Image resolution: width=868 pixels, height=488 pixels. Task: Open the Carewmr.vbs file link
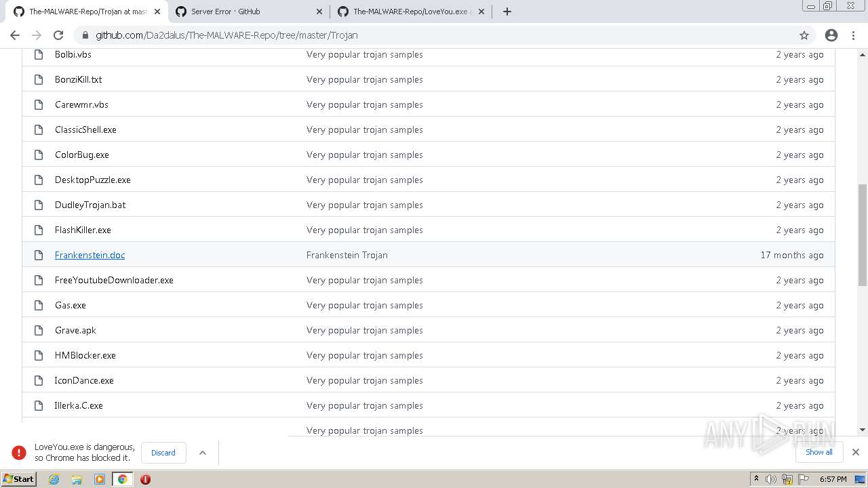point(81,104)
